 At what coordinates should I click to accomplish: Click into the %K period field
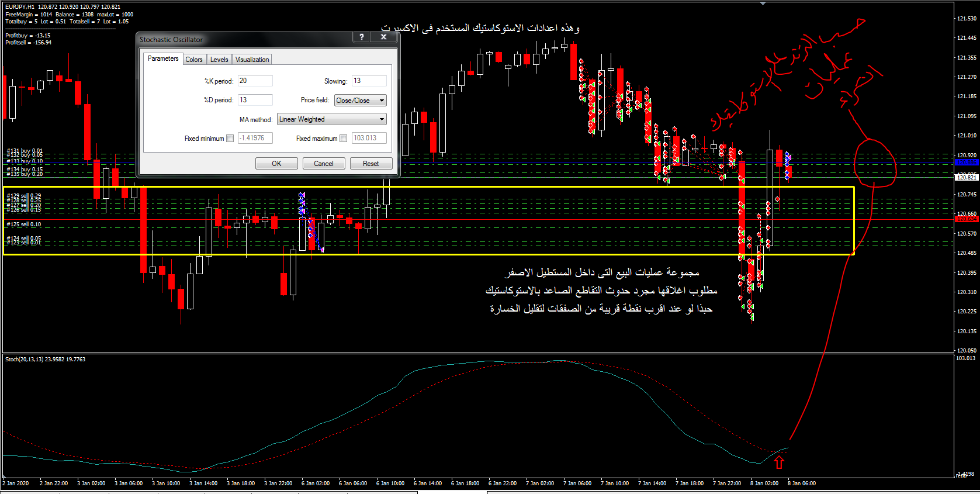(255, 81)
